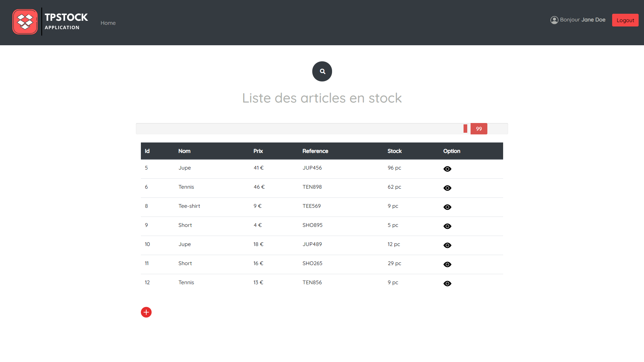This screenshot has height=362, width=644.
Task: View details of the Tennis TEN898 article
Action: [x=447, y=188]
